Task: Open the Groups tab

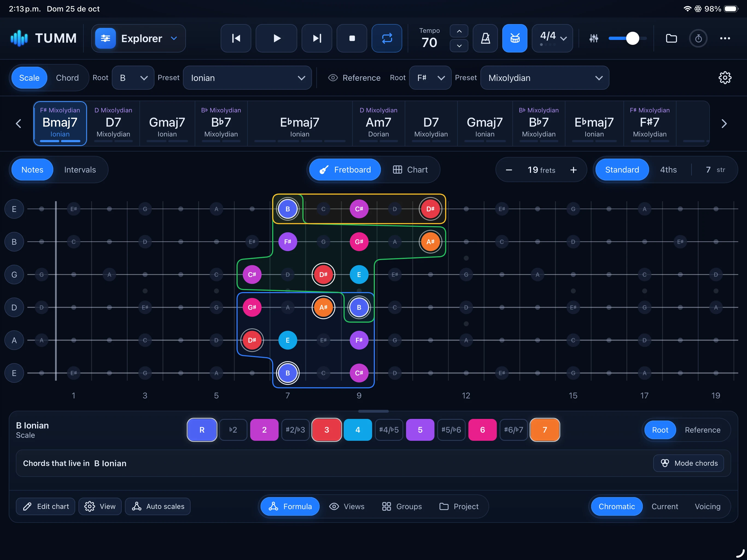Action: (x=402, y=506)
